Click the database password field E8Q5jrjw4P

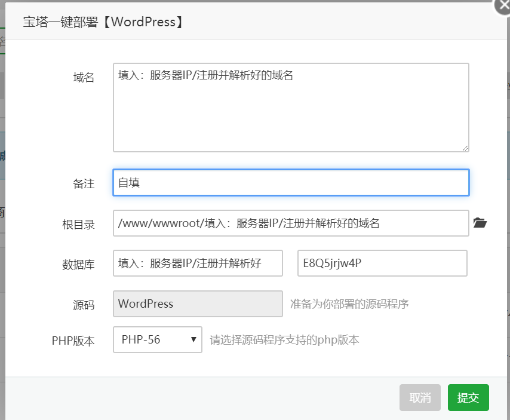tap(382, 263)
